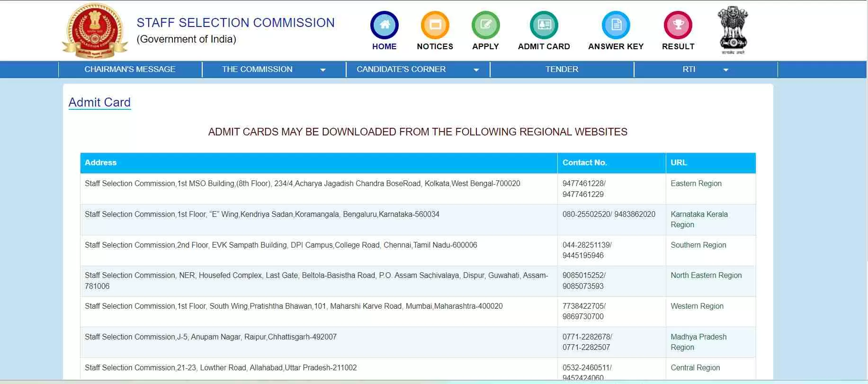Click the NOTICES text label
The width and height of the screenshot is (868, 384).
tap(435, 46)
